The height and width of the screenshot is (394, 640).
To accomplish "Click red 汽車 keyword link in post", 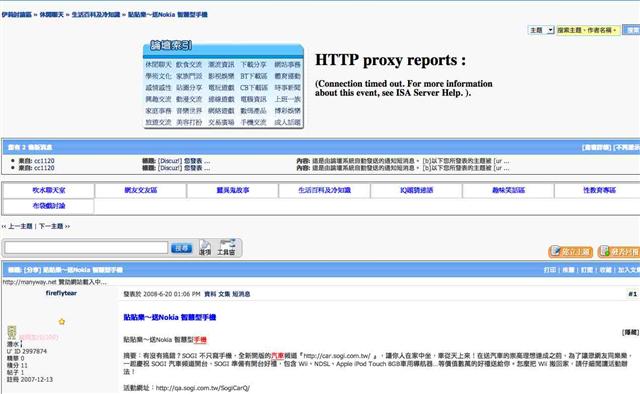I will point(278,356).
